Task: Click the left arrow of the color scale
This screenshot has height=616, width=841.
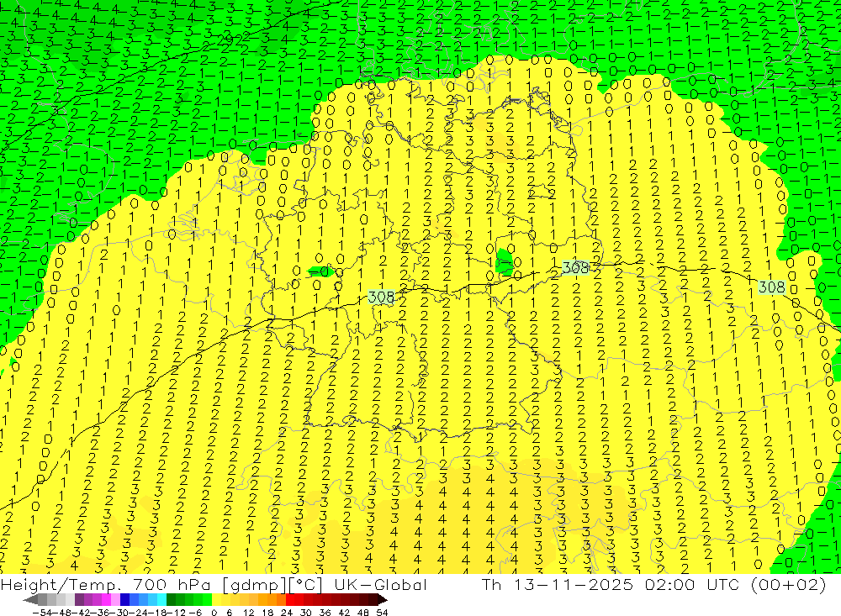Action: tap(31, 599)
